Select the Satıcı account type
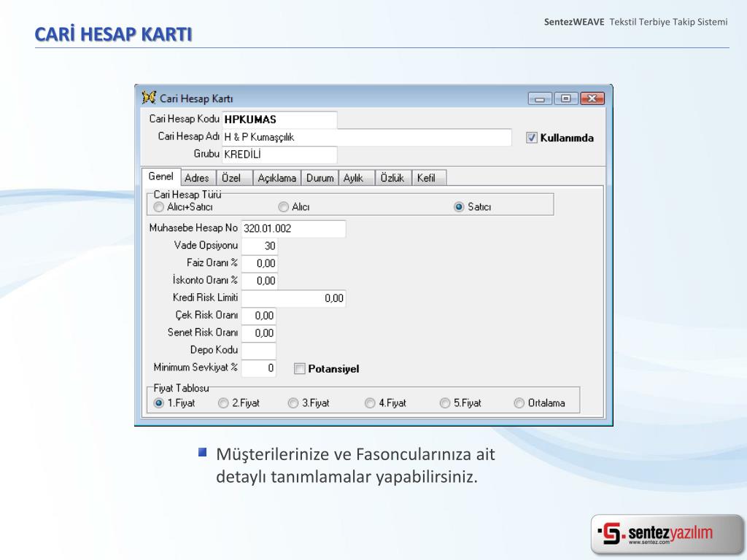747x560 pixels. coord(459,207)
